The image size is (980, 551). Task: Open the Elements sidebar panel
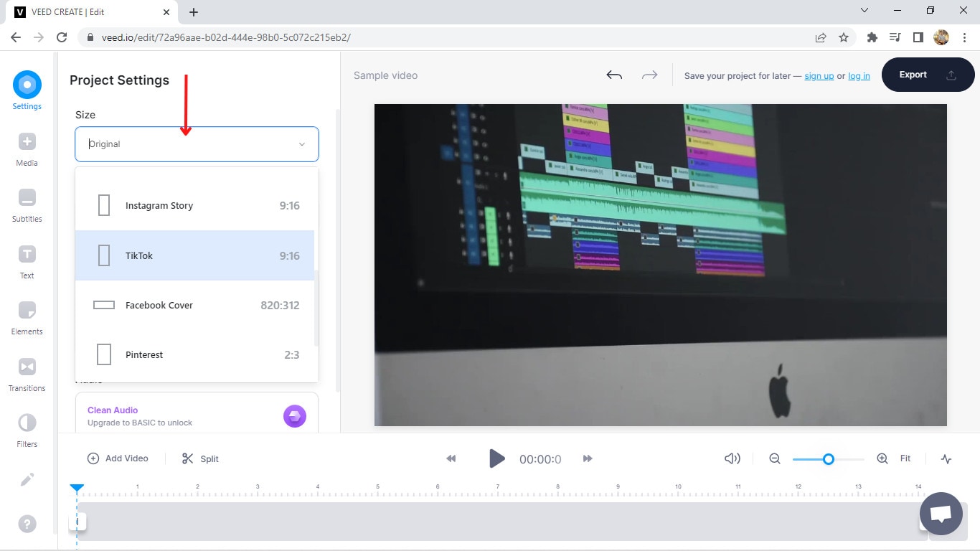[x=27, y=317]
